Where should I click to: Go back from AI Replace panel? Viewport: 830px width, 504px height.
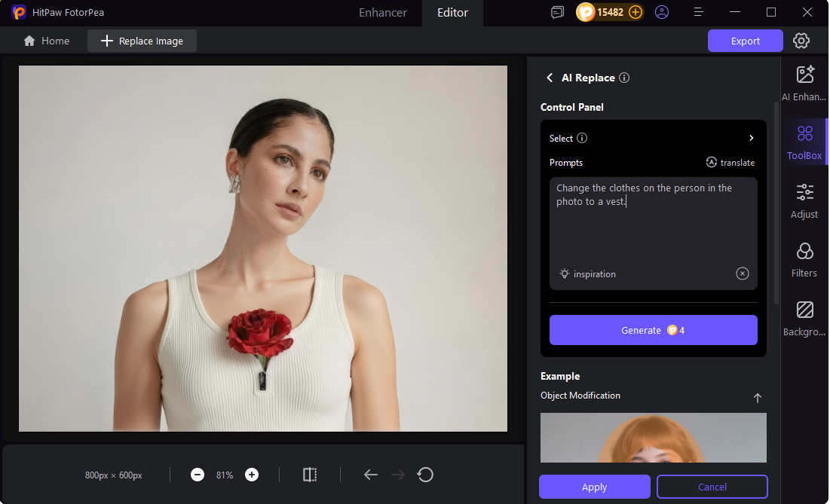point(550,78)
